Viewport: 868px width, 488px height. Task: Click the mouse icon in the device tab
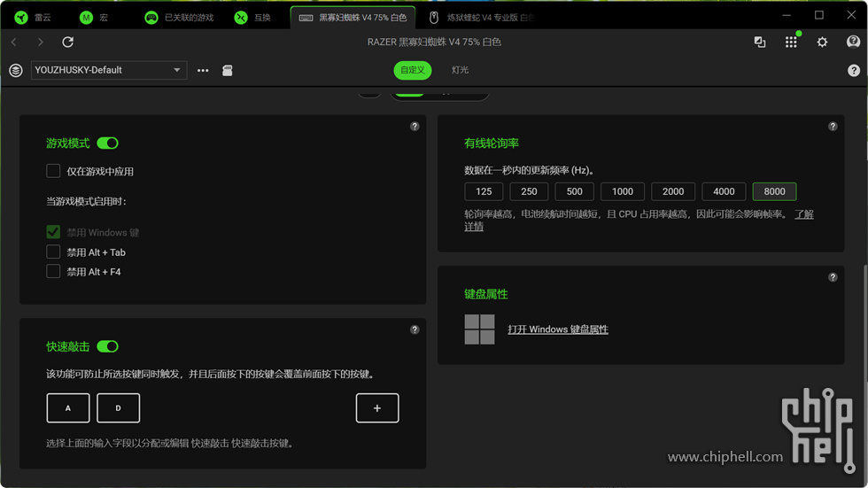point(434,18)
